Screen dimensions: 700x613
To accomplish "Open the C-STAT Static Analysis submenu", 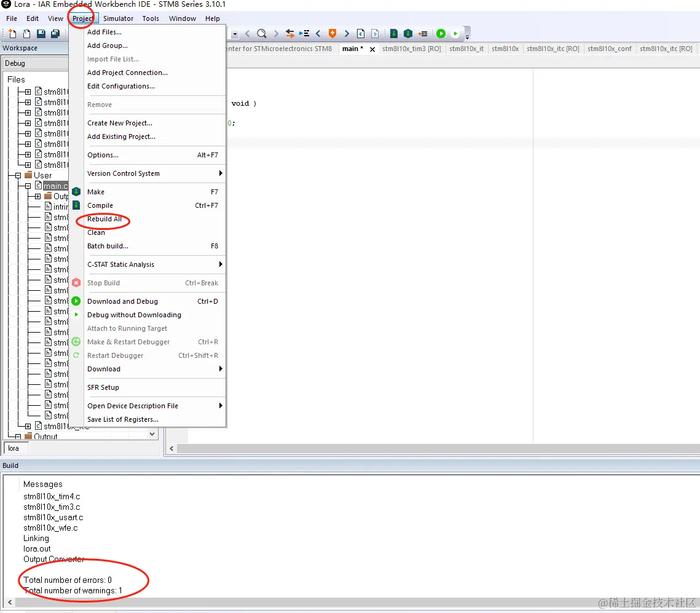I will [x=155, y=264].
